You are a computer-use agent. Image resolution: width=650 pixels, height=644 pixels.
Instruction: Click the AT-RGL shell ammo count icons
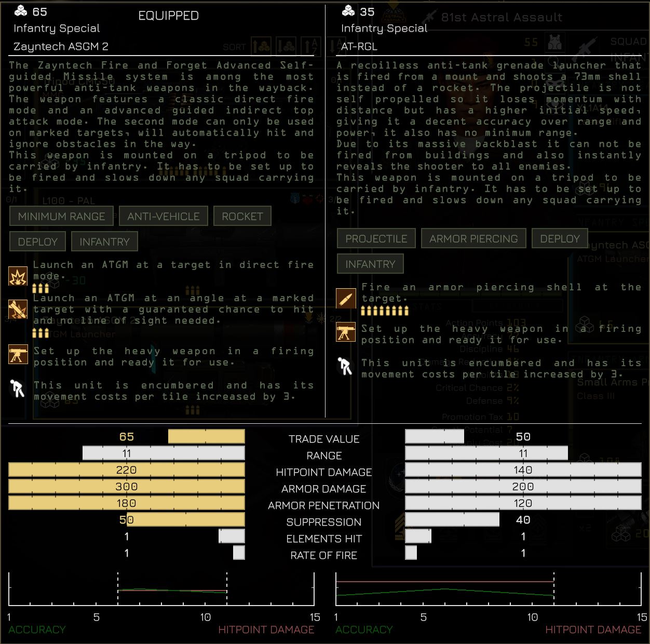point(385,311)
